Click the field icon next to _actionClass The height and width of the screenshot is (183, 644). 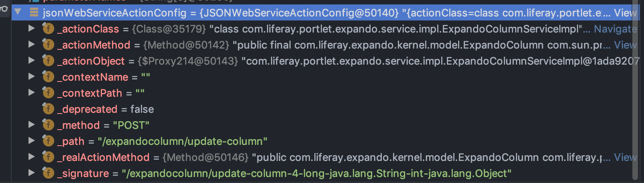click(x=48, y=28)
